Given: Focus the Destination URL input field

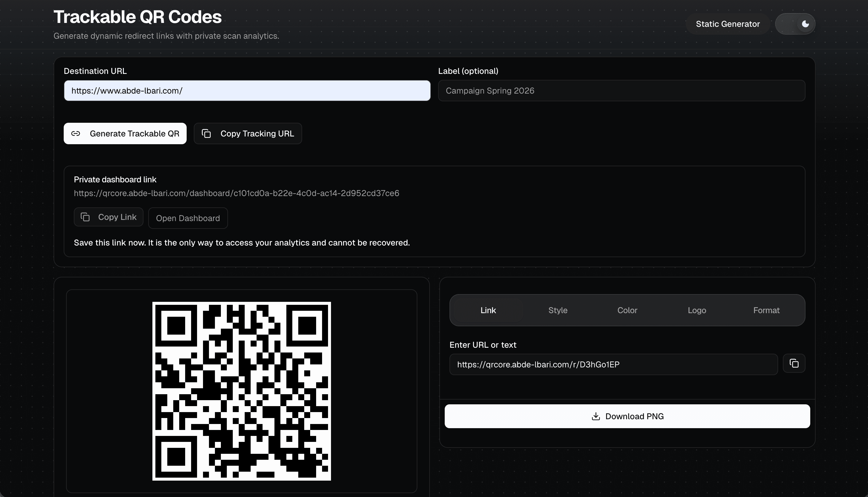Looking at the screenshot, I should 247,91.
